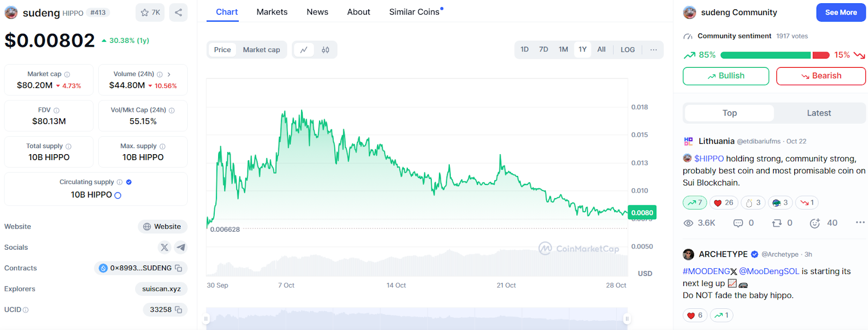Click the right chart range slider handle

point(627,319)
